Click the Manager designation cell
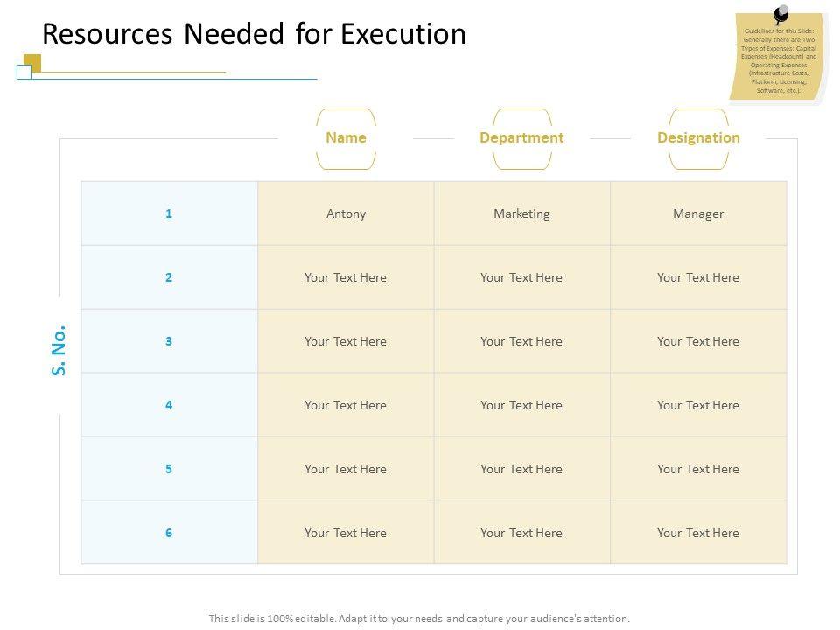 (698, 213)
